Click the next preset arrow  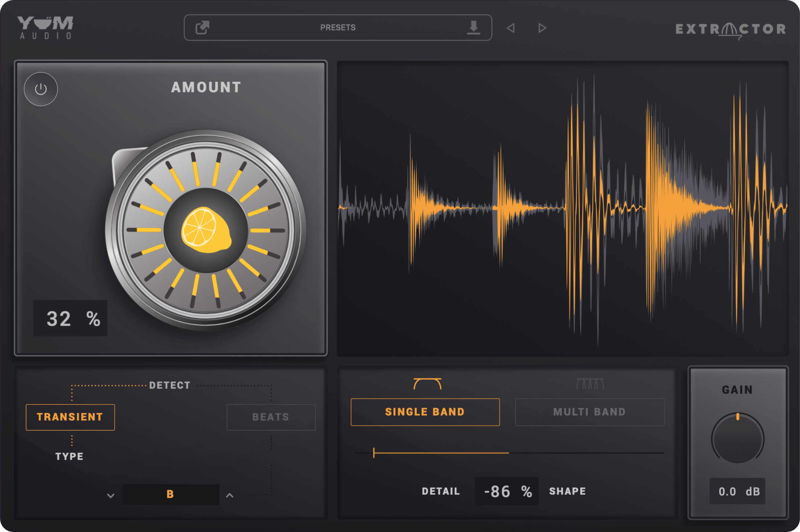coord(541,27)
